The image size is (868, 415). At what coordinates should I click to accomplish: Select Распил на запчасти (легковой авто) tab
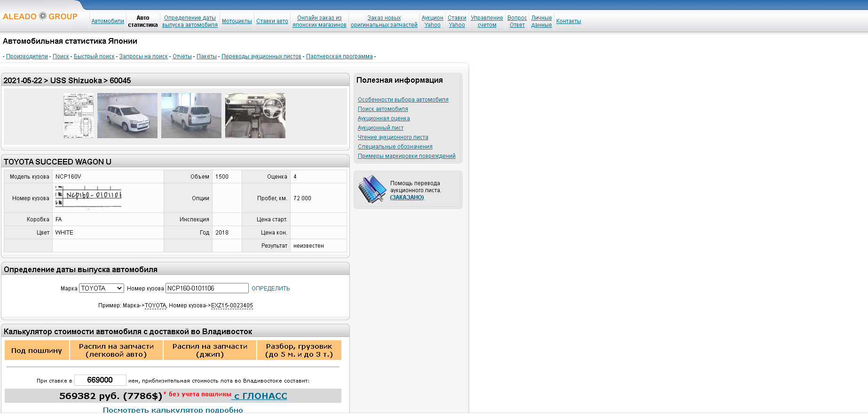116,351
